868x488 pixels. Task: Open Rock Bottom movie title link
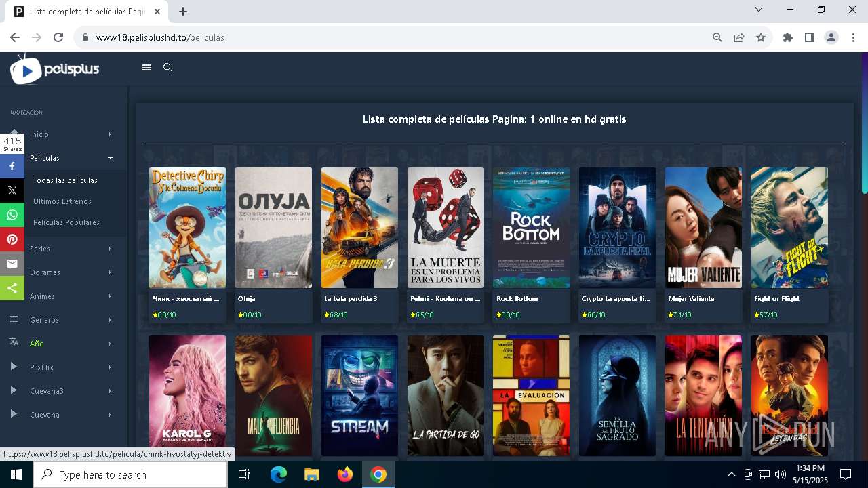pos(517,298)
